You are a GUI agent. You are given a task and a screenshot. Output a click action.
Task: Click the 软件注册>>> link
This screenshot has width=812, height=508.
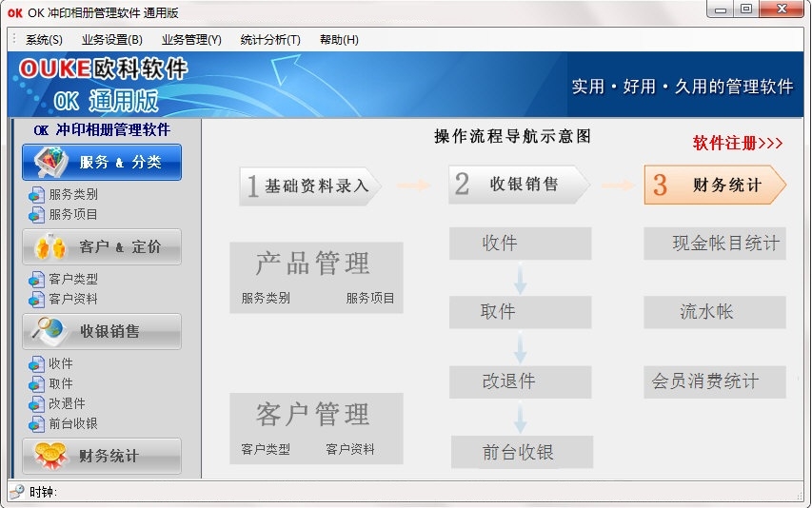[738, 143]
